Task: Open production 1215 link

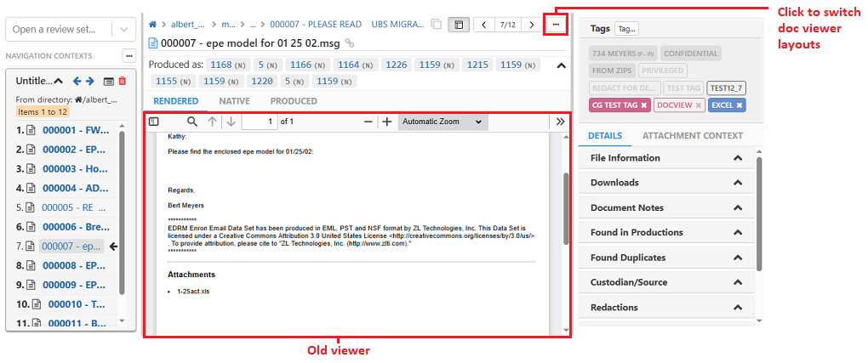Action: point(477,65)
